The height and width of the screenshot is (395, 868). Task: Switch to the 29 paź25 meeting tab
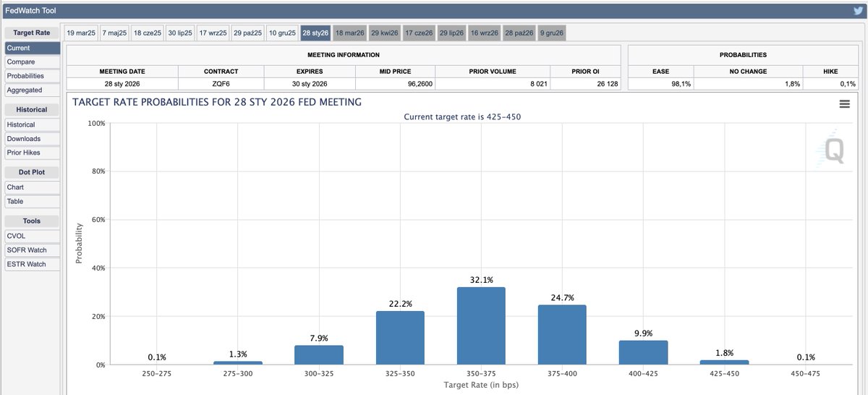247,33
